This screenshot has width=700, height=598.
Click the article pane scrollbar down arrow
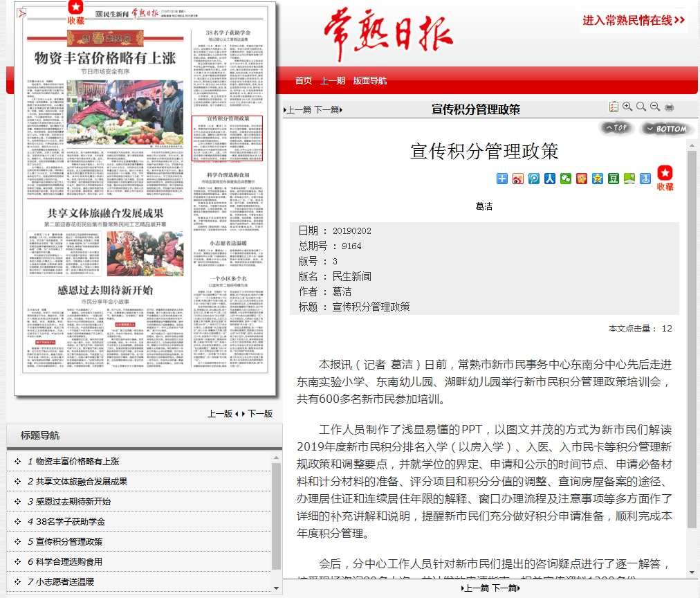click(x=692, y=572)
